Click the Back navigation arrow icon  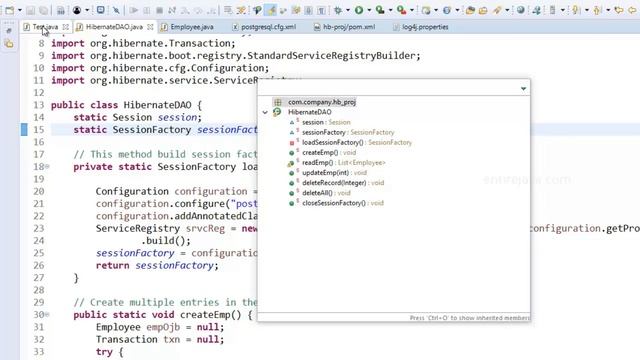632,10
